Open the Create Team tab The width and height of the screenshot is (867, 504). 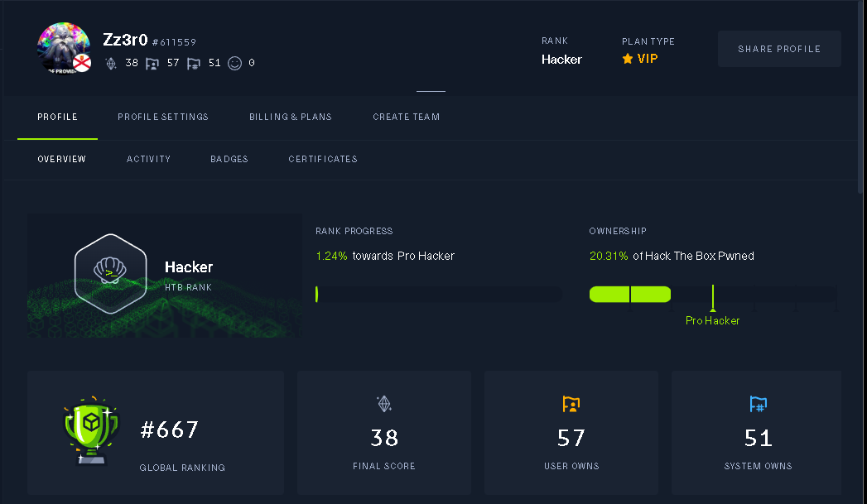tap(407, 118)
